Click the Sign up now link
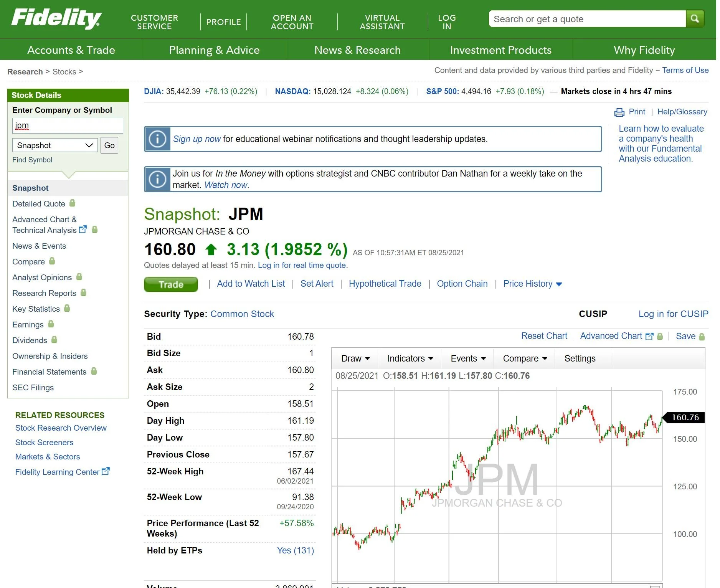The image size is (720, 588). 197,139
